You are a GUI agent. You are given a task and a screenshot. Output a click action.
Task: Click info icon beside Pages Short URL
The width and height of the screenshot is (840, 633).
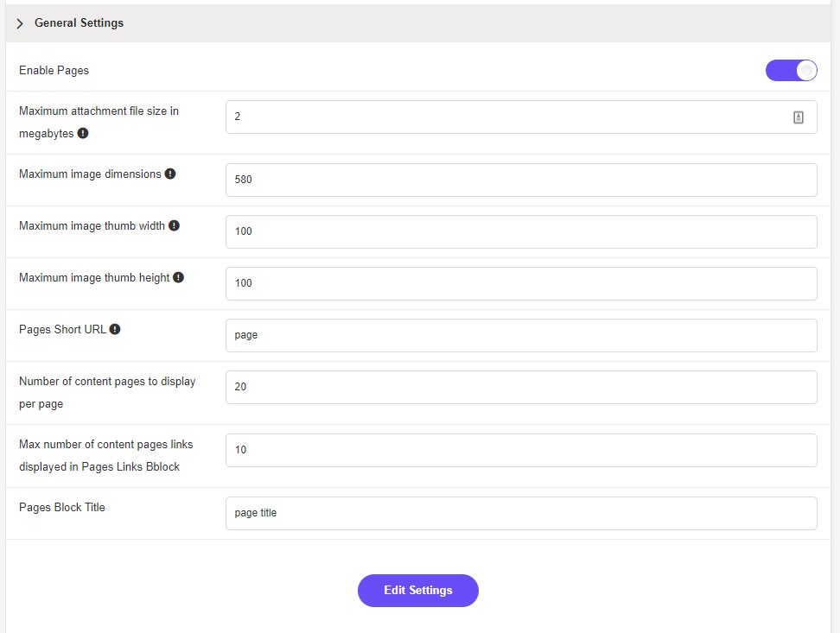click(x=115, y=329)
